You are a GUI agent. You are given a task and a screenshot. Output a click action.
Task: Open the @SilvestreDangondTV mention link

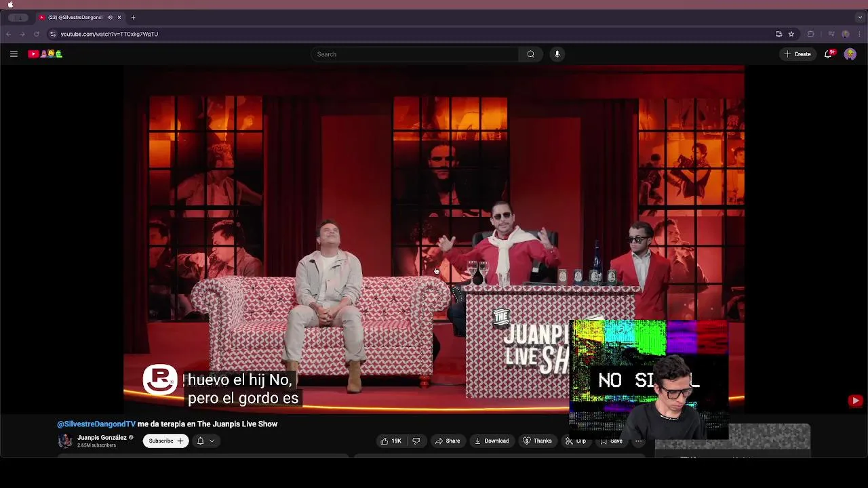pos(96,424)
